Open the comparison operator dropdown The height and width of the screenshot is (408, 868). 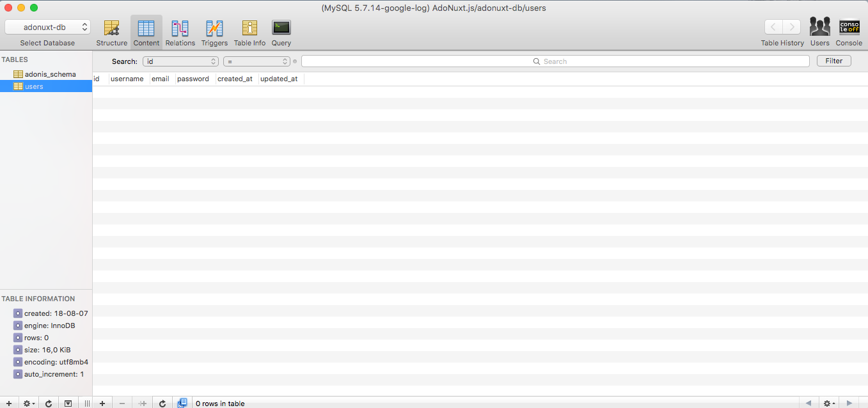[x=256, y=61]
